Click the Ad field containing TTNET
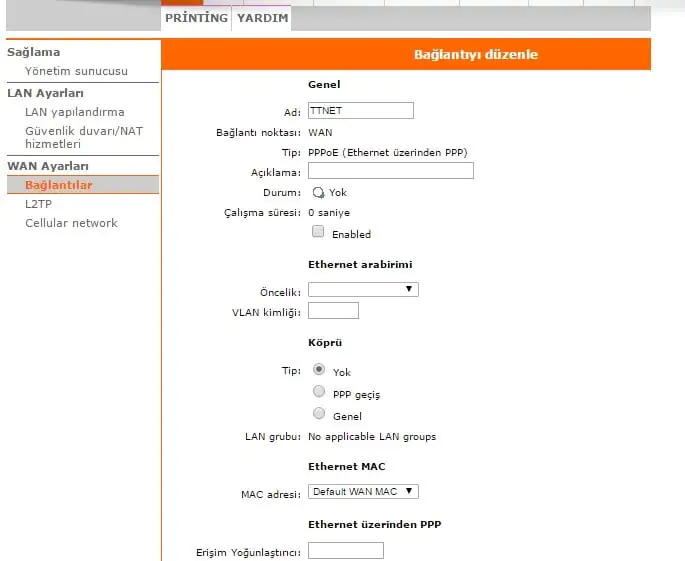This screenshot has width=685, height=561. click(x=360, y=111)
